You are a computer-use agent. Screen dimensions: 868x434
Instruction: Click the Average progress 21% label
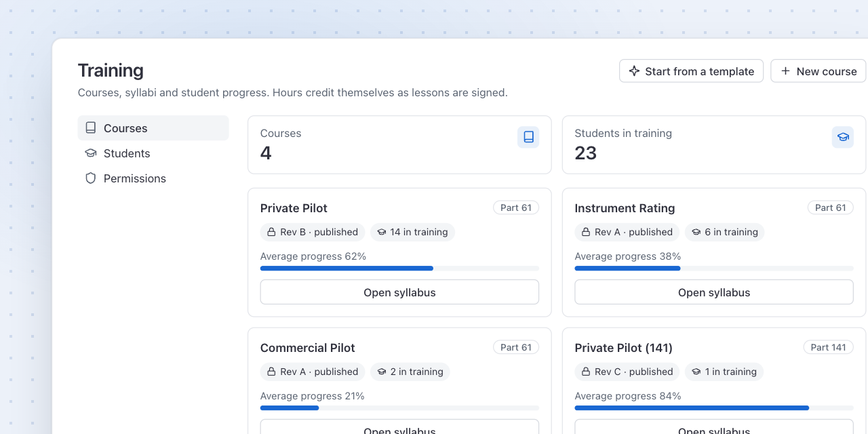(x=313, y=396)
